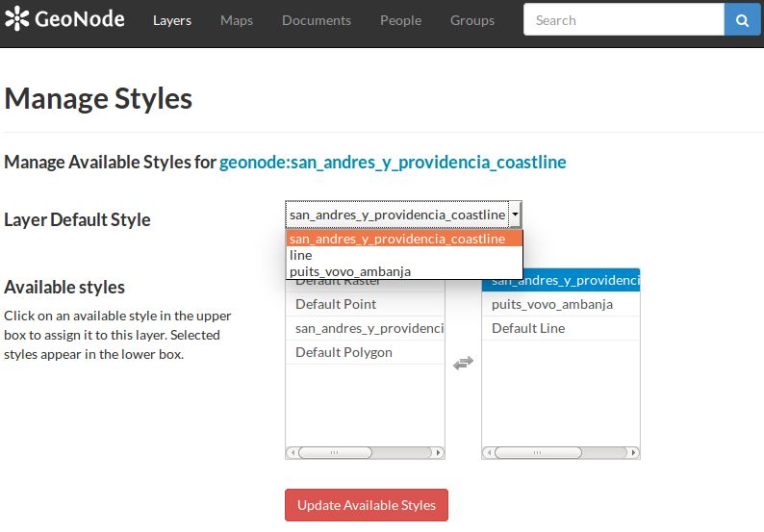Click right list scrollbar left arrow
764x532 pixels.
click(x=489, y=452)
